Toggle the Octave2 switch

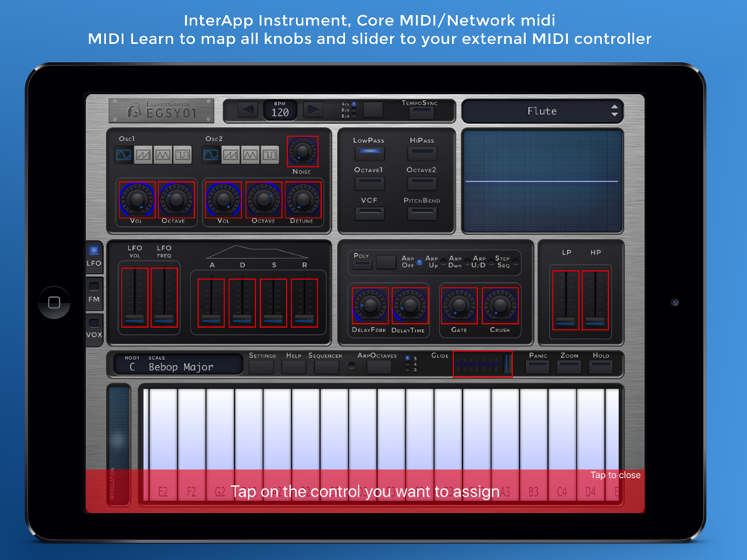click(422, 182)
